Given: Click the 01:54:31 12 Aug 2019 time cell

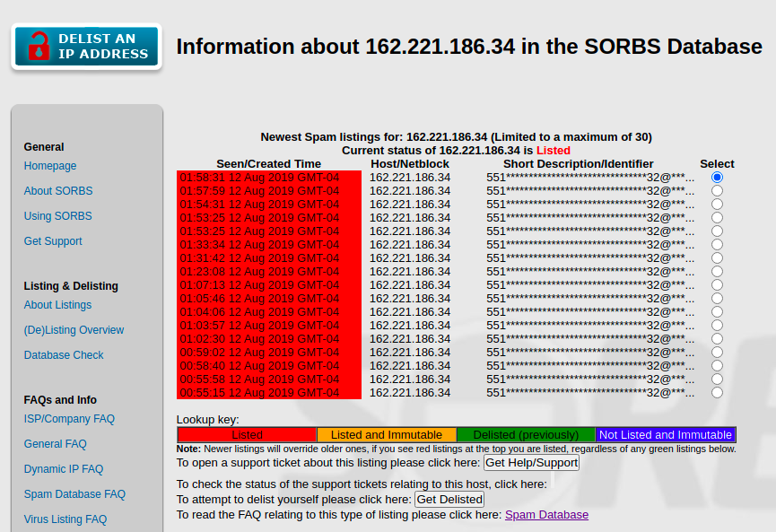Looking at the screenshot, I should tap(269, 204).
